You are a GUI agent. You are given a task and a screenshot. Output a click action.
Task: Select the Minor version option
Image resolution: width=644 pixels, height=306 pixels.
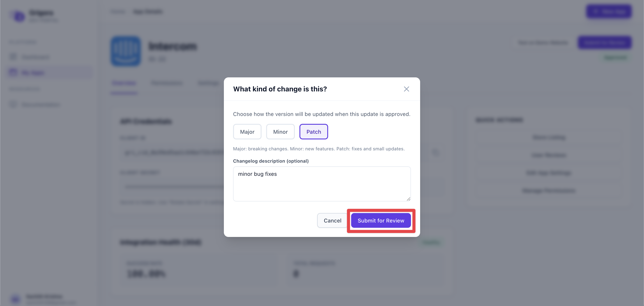coord(280,132)
